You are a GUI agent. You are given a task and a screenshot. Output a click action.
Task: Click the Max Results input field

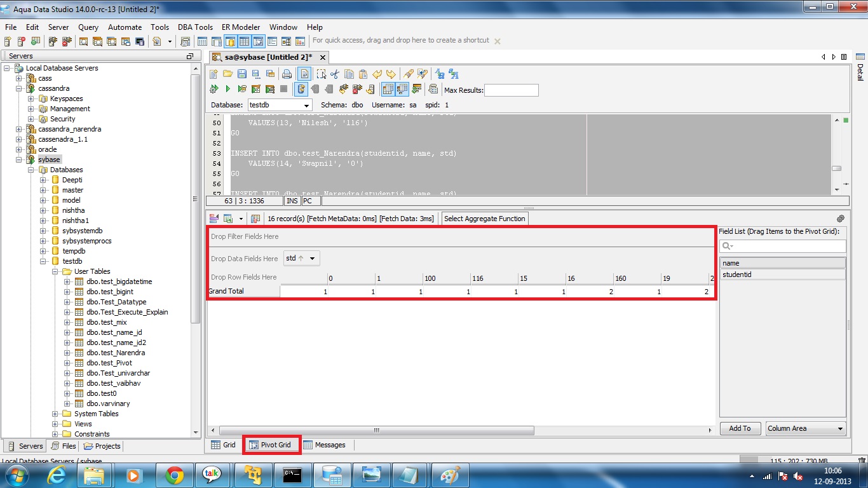[x=512, y=90]
